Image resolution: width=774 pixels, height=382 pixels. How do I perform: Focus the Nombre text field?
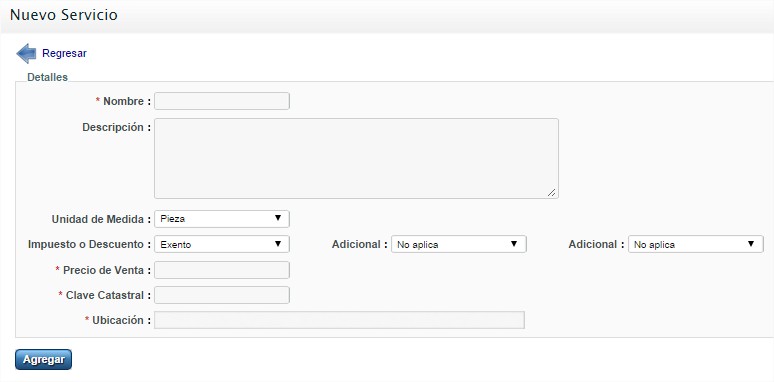click(x=222, y=101)
